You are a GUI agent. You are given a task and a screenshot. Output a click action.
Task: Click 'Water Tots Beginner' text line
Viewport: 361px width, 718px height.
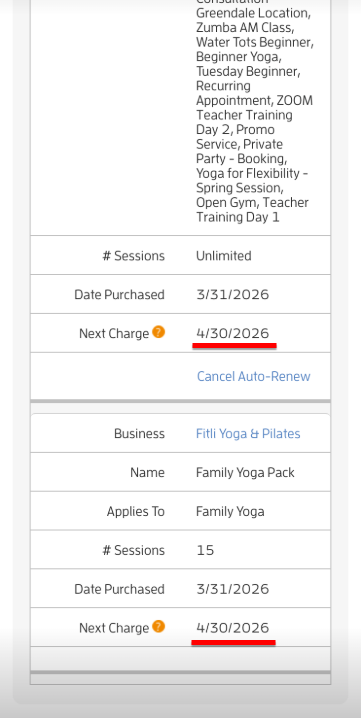[x=255, y=42]
